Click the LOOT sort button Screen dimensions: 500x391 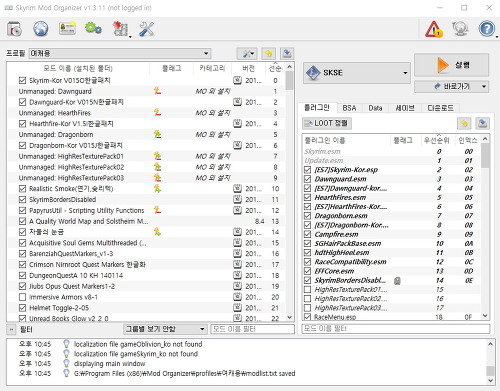[327, 123]
